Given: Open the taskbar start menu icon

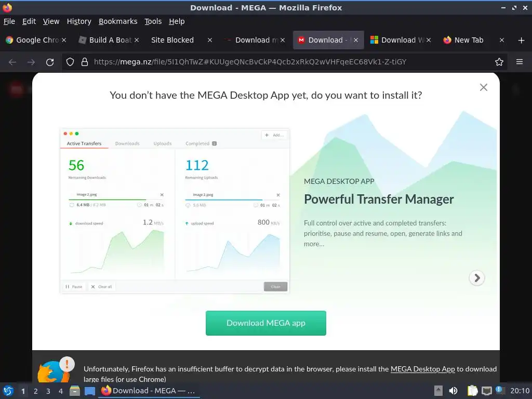Looking at the screenshot, I should pos(8,391).
